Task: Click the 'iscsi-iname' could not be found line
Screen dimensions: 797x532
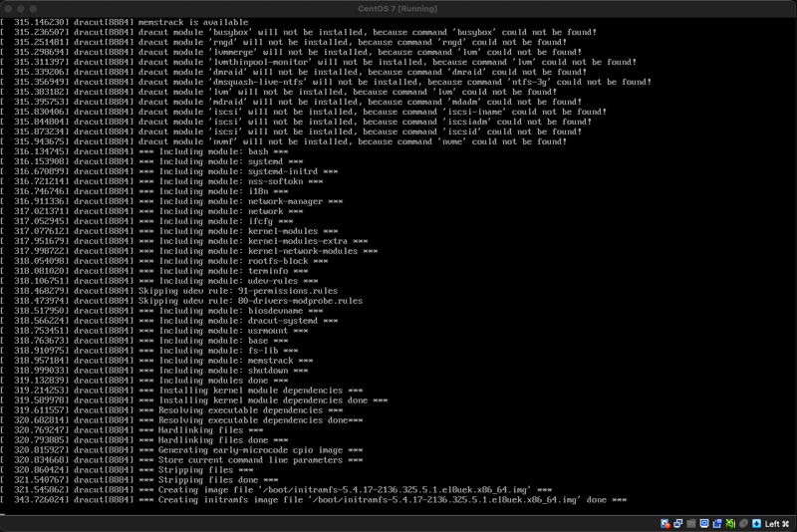Action: 304,112
